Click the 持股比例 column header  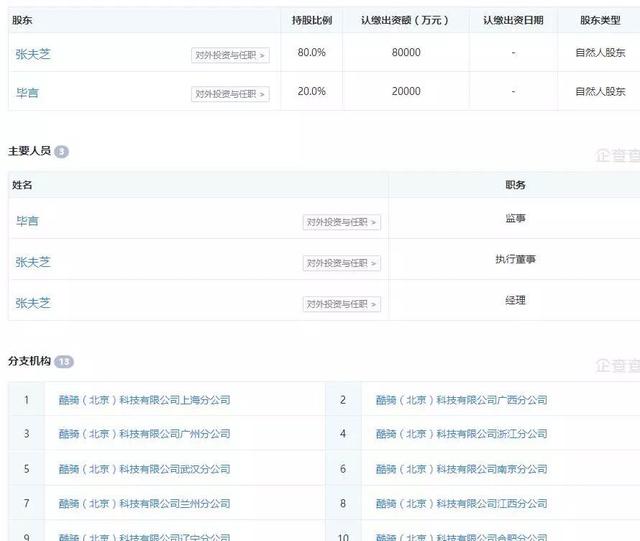point(311,20)
